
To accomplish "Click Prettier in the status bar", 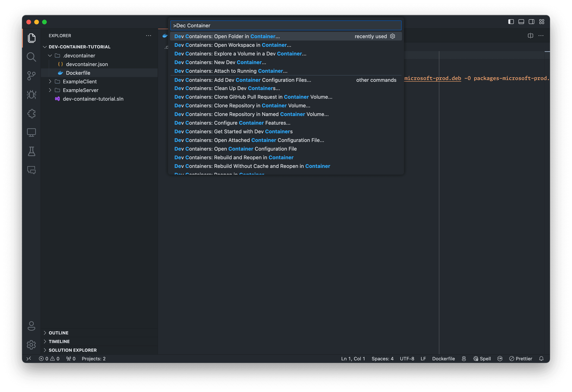I will click(521, 359).
